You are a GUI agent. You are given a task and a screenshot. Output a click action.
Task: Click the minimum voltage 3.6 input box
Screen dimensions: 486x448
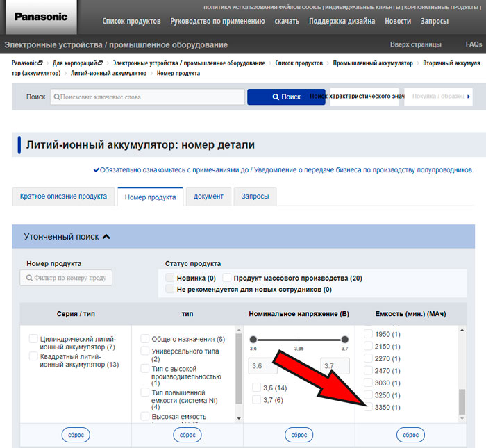point(263,366)
